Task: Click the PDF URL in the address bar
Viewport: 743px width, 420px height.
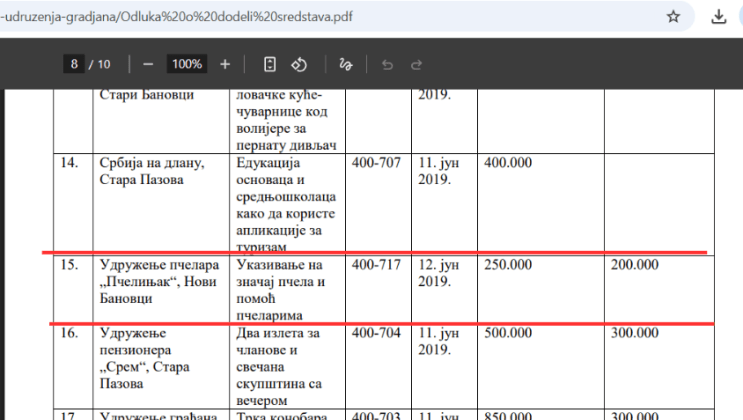Action: [x=180, y=17]
